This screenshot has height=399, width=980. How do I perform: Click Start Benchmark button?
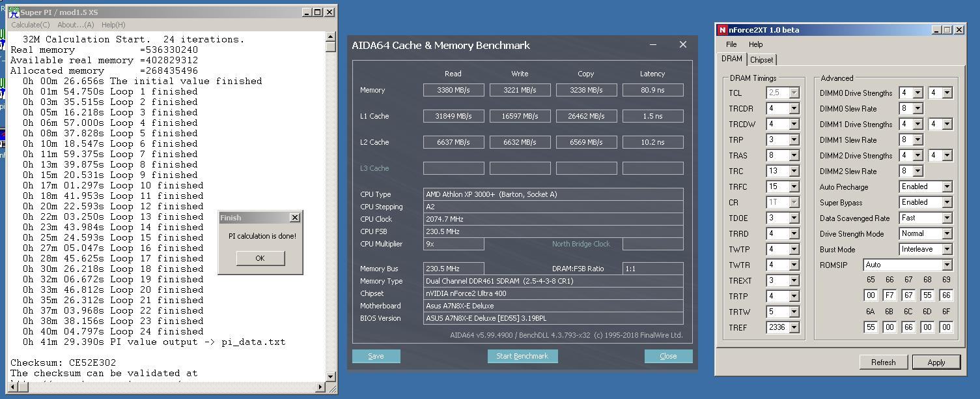point(522,356)
